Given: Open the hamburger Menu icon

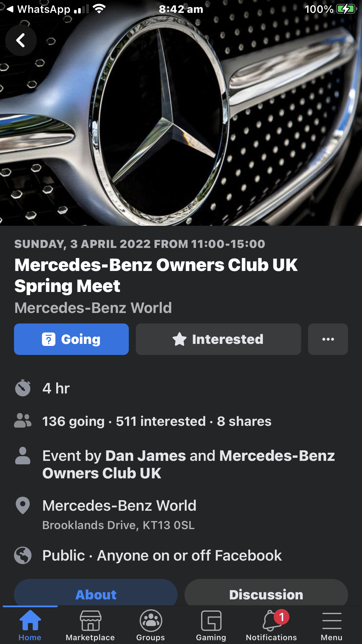Looking at the screenshot, I should point(332,621).
